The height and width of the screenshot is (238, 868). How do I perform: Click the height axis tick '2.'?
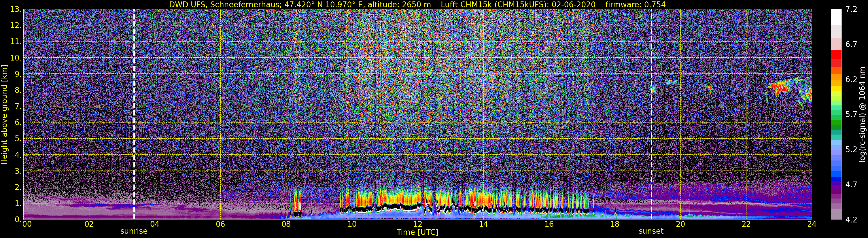(18, 188)
